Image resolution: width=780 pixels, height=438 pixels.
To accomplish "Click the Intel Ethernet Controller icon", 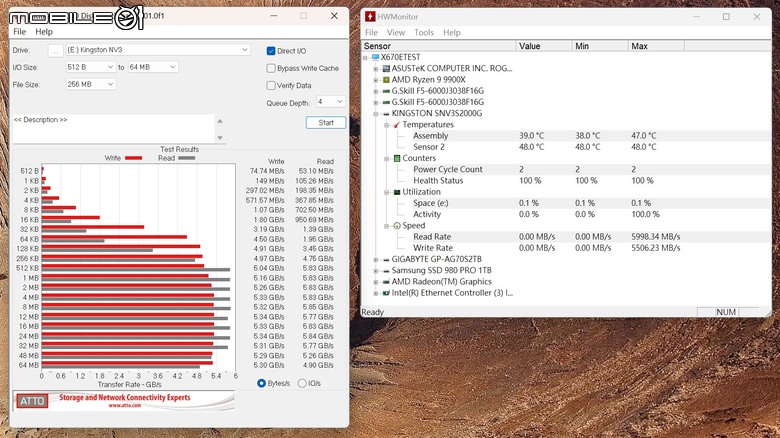I will [x=386, y=293].
